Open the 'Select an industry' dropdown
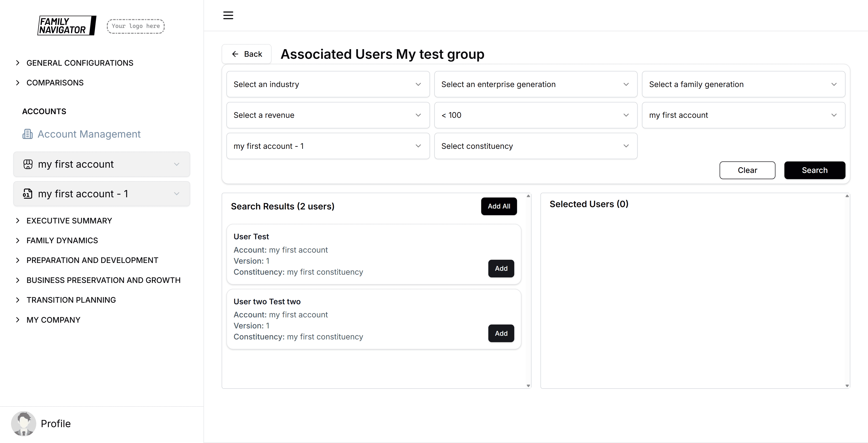868x443 pixels. (328, 84)
